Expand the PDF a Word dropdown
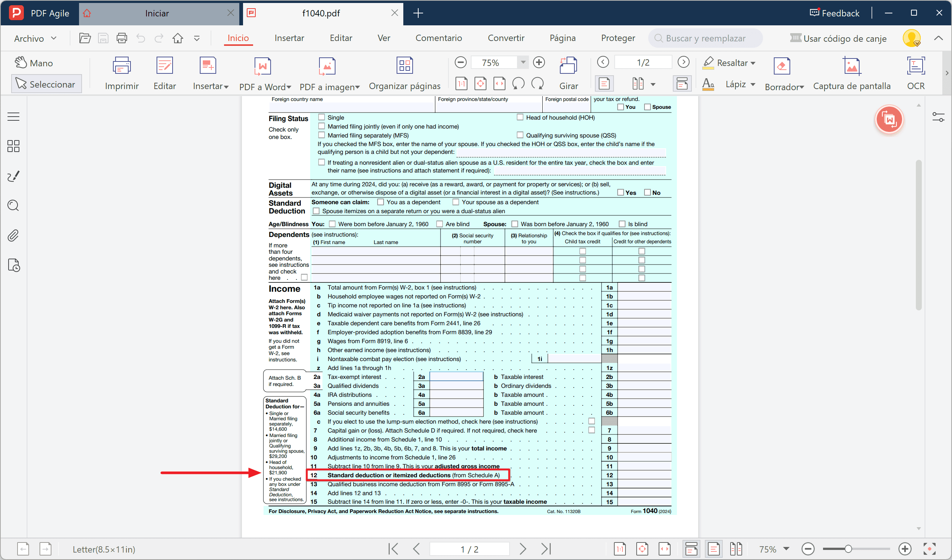 point(289,87)
